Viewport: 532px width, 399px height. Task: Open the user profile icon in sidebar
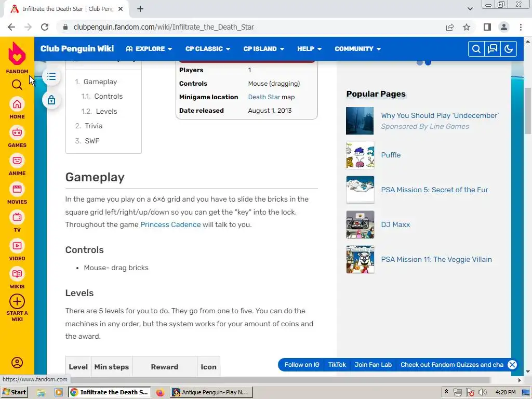pos(17,363)
